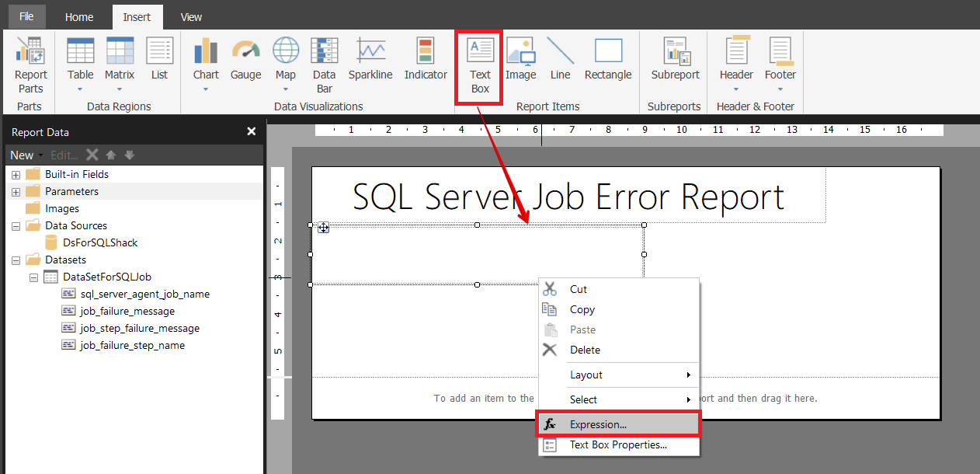Open the Report Parts gallery

tap(31, 65)
